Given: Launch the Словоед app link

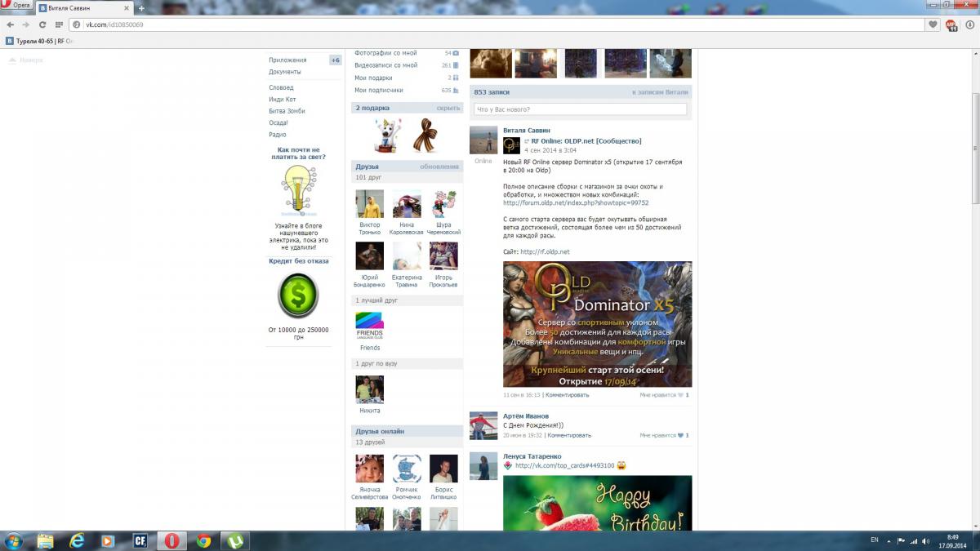Looking at the screenshot, I should point(281,87).
